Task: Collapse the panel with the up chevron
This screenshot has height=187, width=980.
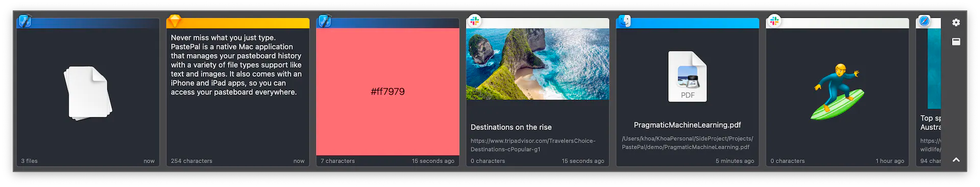Action: pos(956,160)
